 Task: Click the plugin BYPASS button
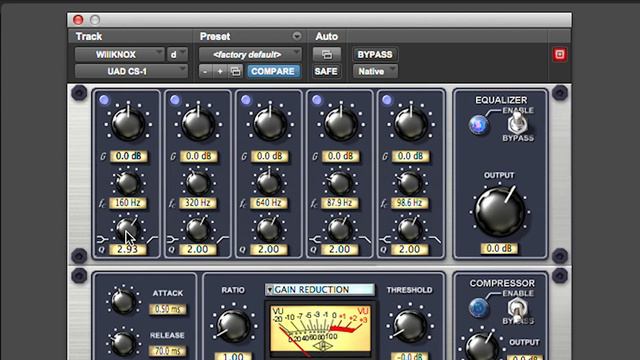(375, 54)
